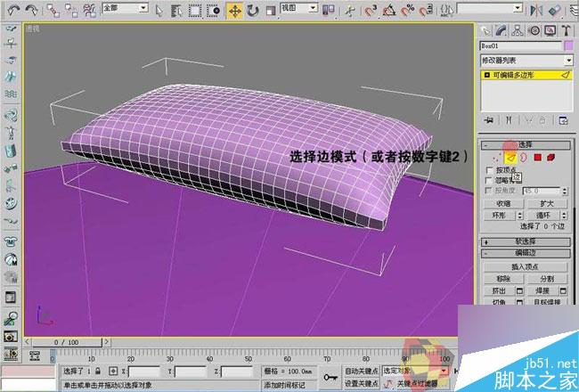The width and height of the screenshot is (579, 392).
Task: Open the Create command panel tab
Action: coord(485,30)
